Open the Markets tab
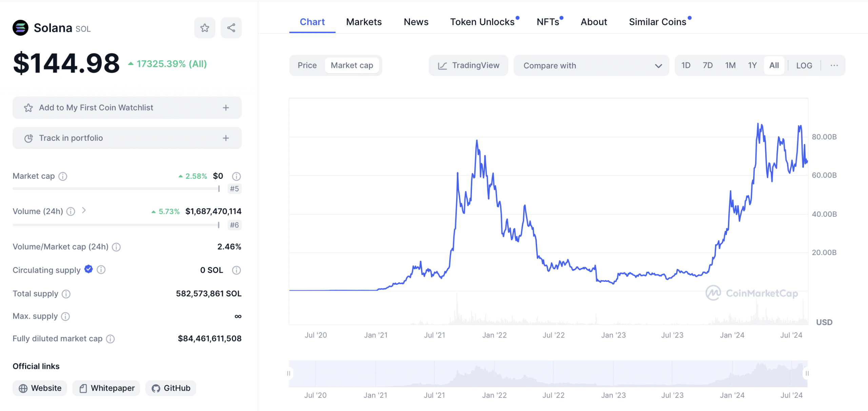The width and height of the screenshot is (868, 411). point(364,22)
